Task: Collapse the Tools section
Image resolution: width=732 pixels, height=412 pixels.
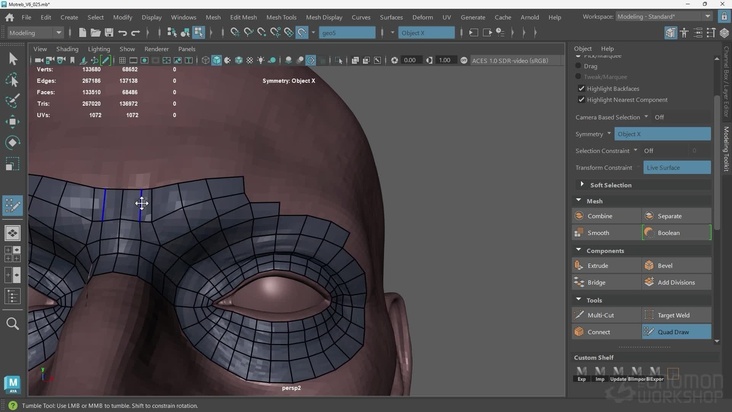Action: (579, 300)
